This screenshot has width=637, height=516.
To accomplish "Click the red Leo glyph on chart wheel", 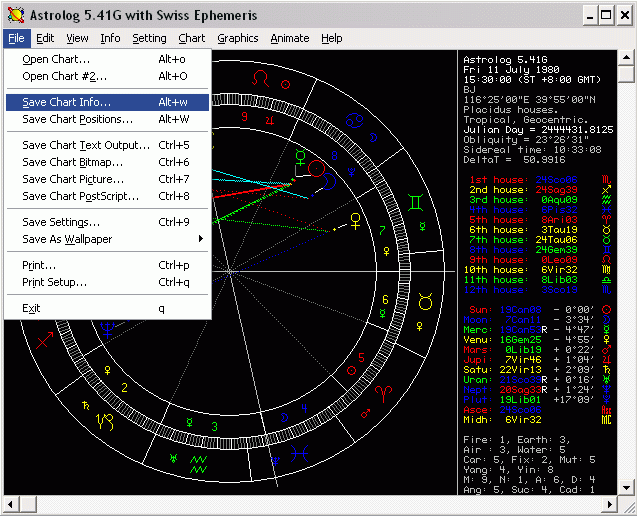I will click(260, 78).
